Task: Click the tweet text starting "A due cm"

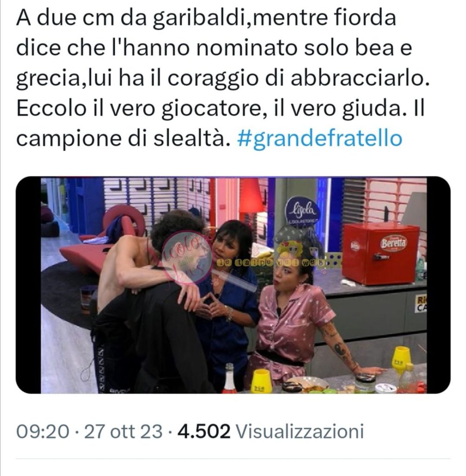Action: (x=223, y=78)
